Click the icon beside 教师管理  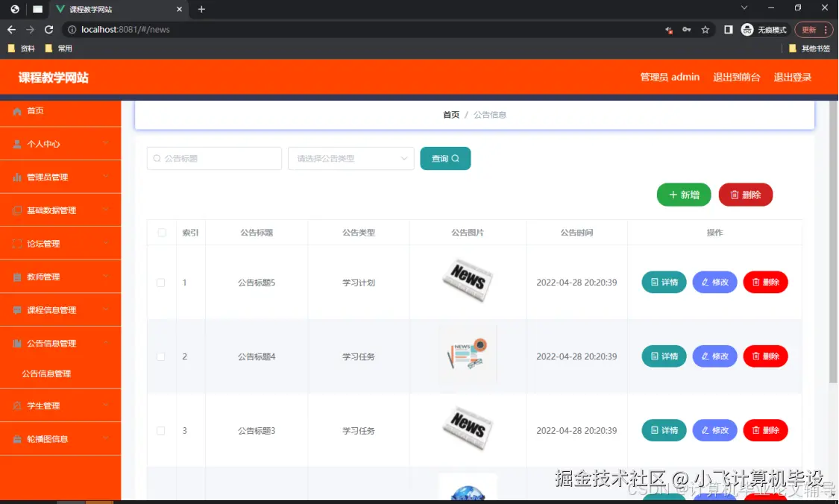click(17, 276)
